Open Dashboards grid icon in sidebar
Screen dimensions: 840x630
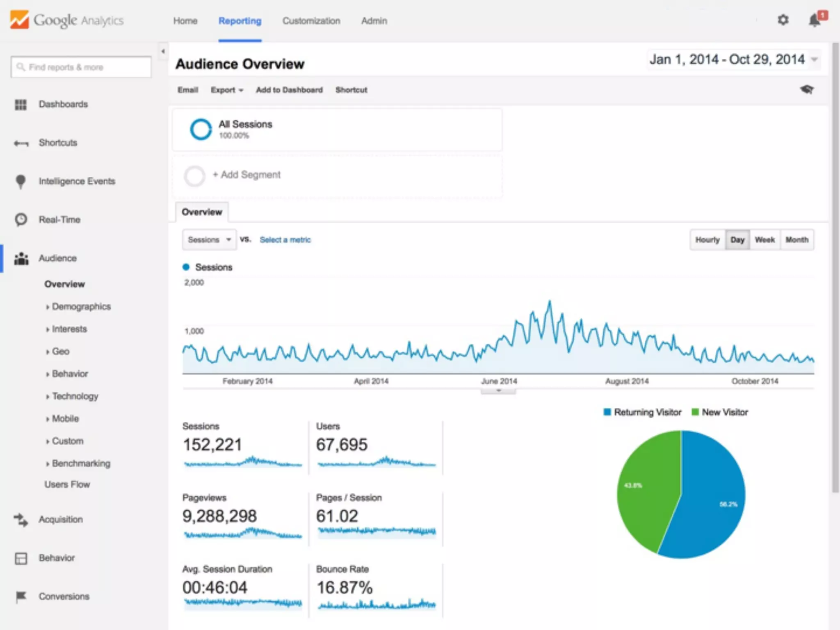21,105
